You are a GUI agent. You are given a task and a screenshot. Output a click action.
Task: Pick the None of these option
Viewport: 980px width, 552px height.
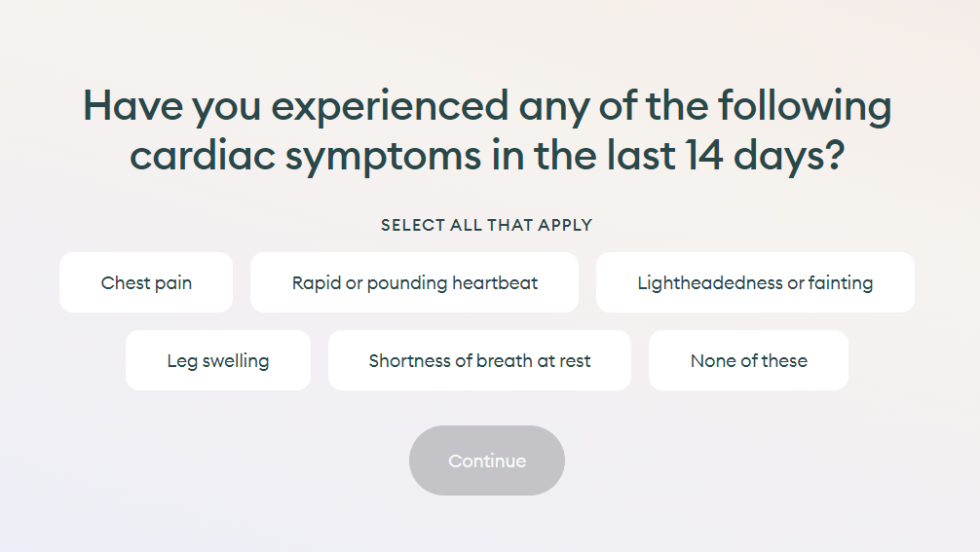point(748,361)
